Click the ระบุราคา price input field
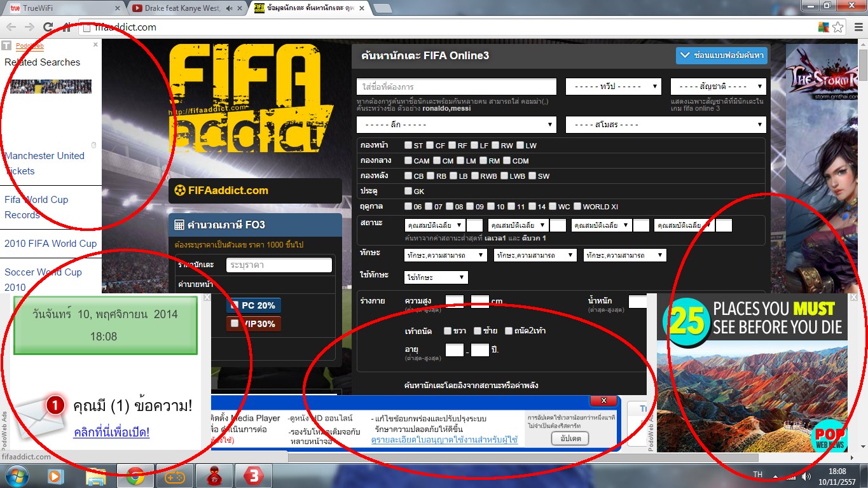868x488 pixels. coord(279,265)
